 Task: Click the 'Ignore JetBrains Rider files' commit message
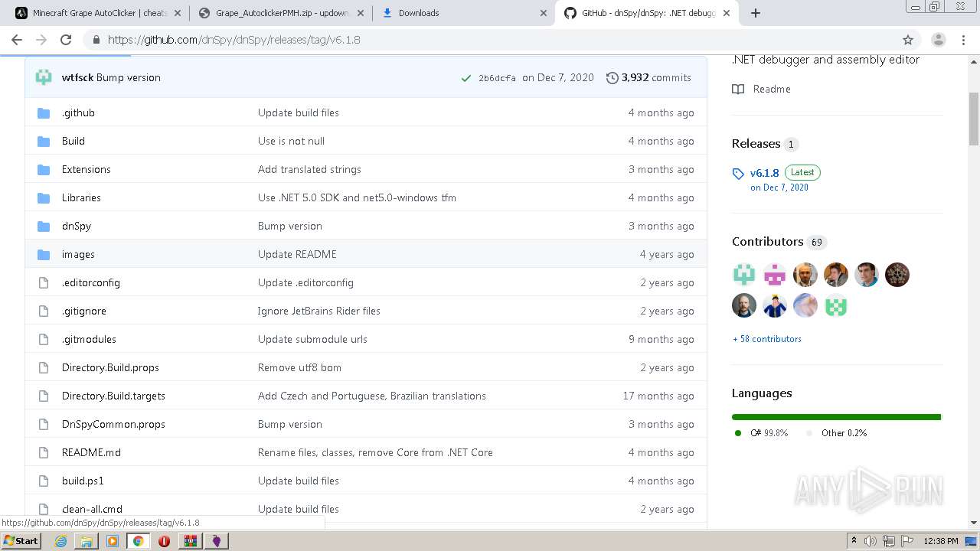pyautogui.click(x=318, y=311)
